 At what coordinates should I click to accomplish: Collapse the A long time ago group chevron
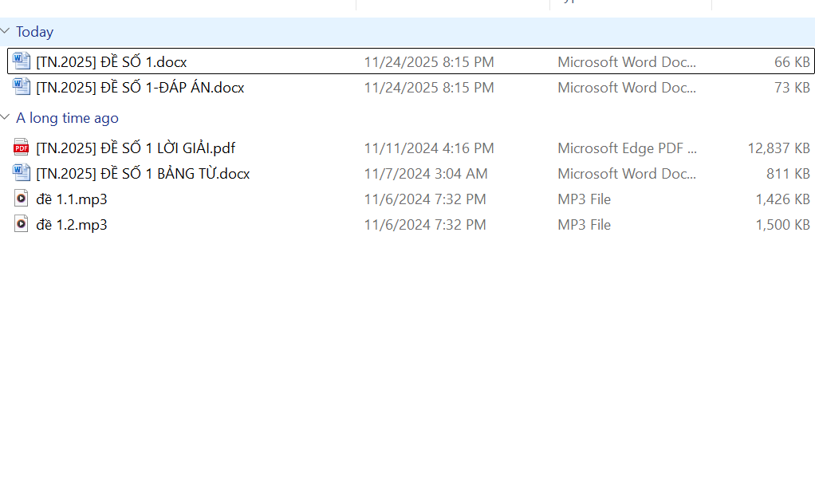pos(6,118)
